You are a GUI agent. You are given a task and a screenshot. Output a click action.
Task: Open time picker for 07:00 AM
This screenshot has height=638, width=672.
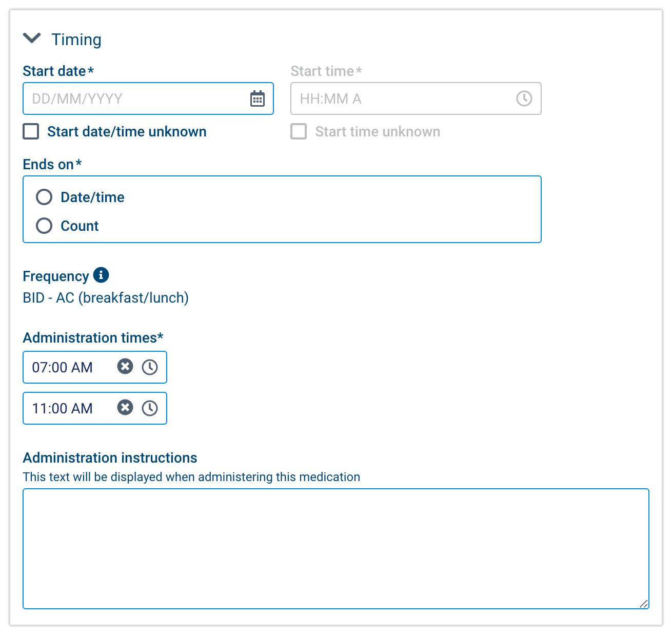click(x=150, y=367)
